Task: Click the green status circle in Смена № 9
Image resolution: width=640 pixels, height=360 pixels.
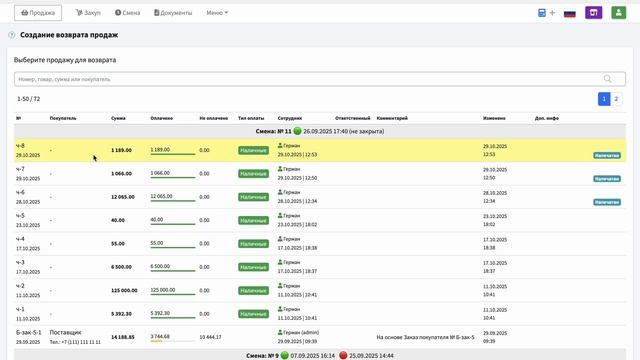Action: pos(284,356)
